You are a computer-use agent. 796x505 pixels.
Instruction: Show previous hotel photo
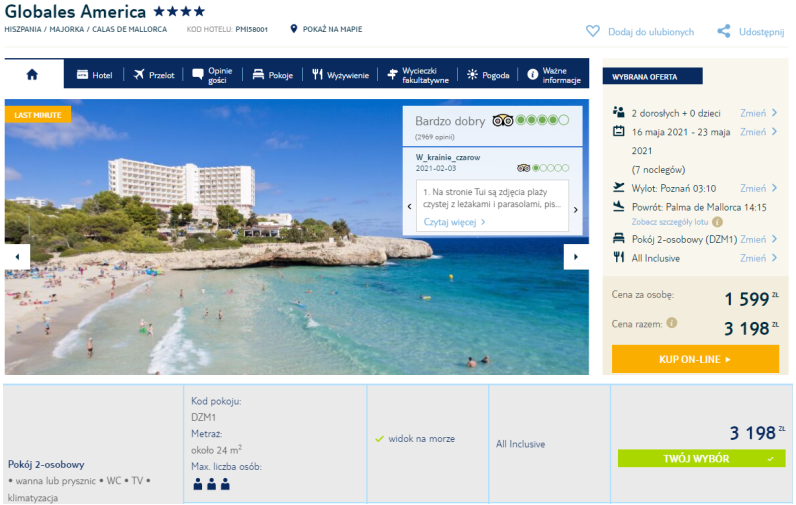pyautogui.click(x=17, y=257)
